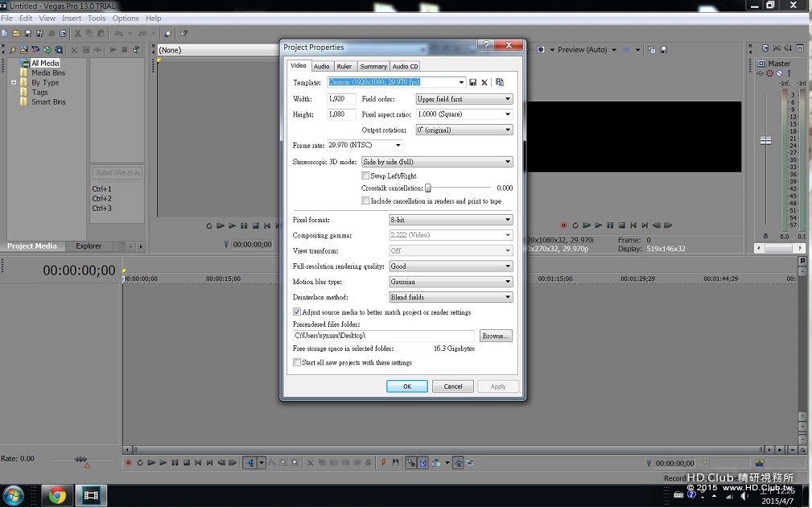The width and height of the screenshot is (812, 508).
Task: Click the Cut scissors icon in the toolbar
Action: [78, 33]
